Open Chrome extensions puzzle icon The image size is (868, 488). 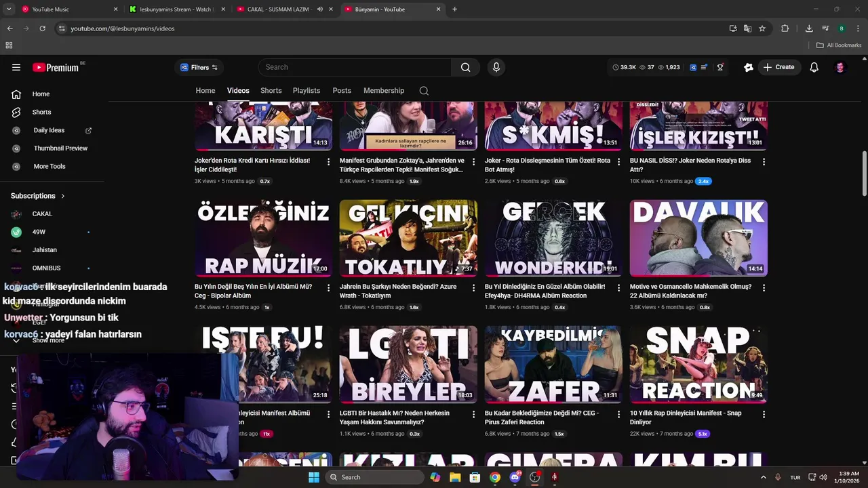[x=785, y=28]
